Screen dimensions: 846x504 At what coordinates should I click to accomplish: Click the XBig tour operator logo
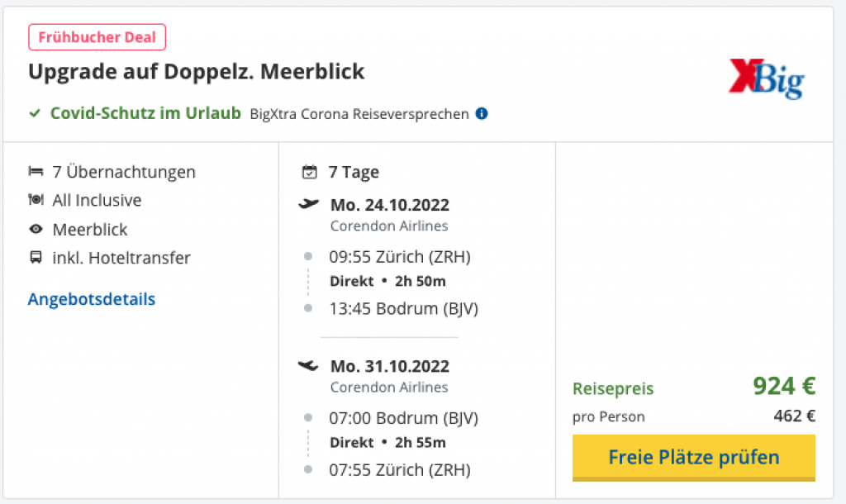tap(766, 78)
